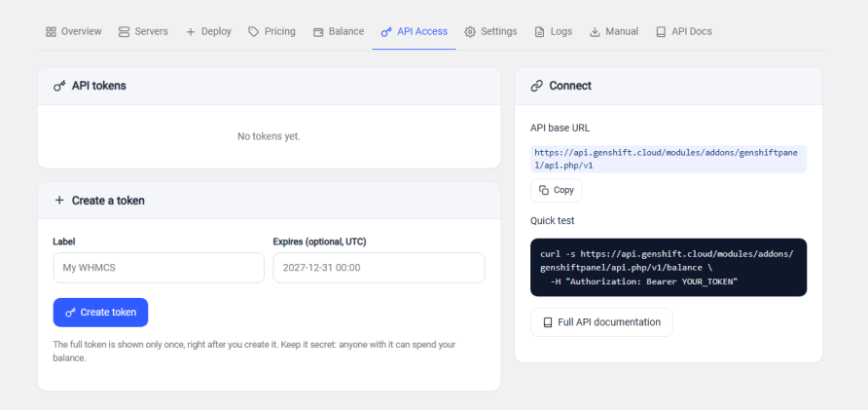Click the Deploy plus icon
Screen dimensions: 868x410
[191, 31]
